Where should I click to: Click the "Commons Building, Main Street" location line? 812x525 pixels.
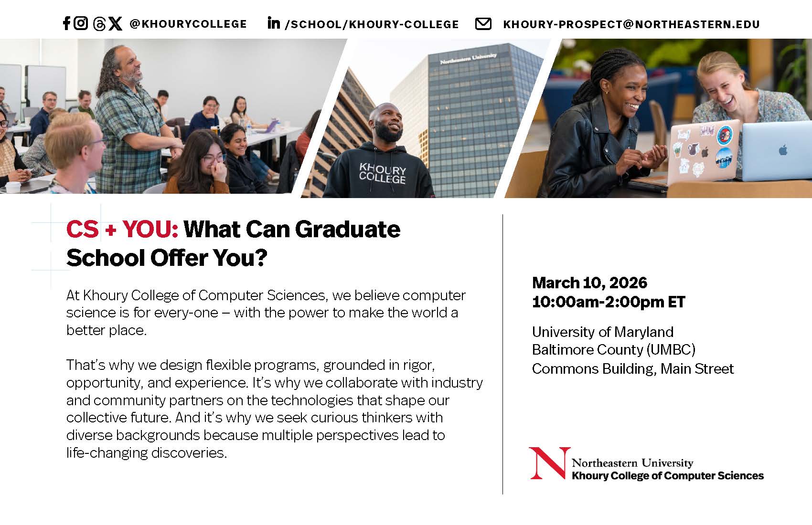(632, 369)
